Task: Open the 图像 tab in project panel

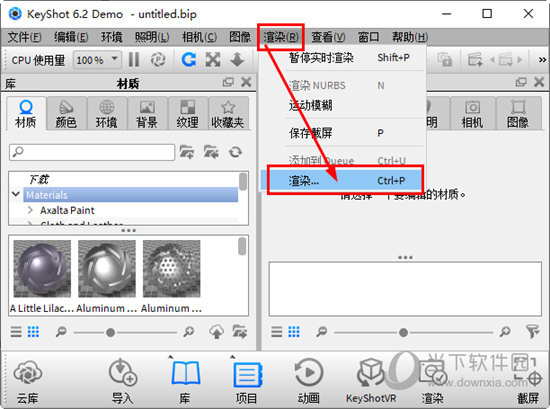Action: click(518, 114)
